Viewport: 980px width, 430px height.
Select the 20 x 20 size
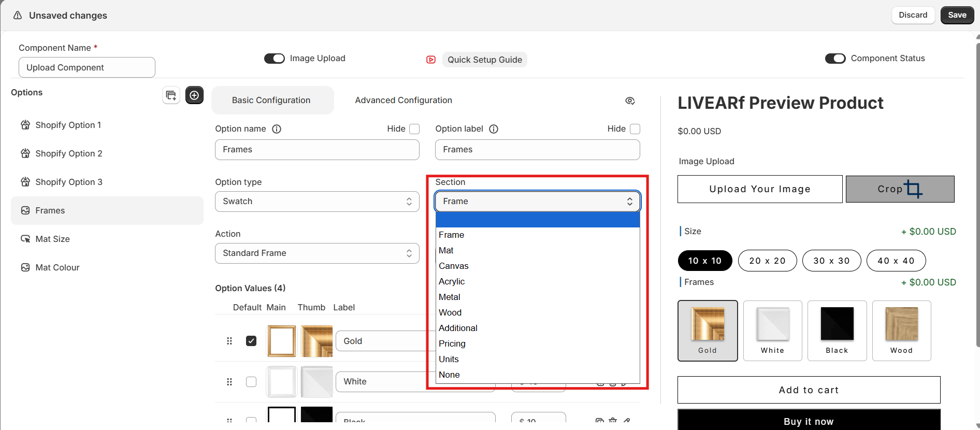point(768,261)
